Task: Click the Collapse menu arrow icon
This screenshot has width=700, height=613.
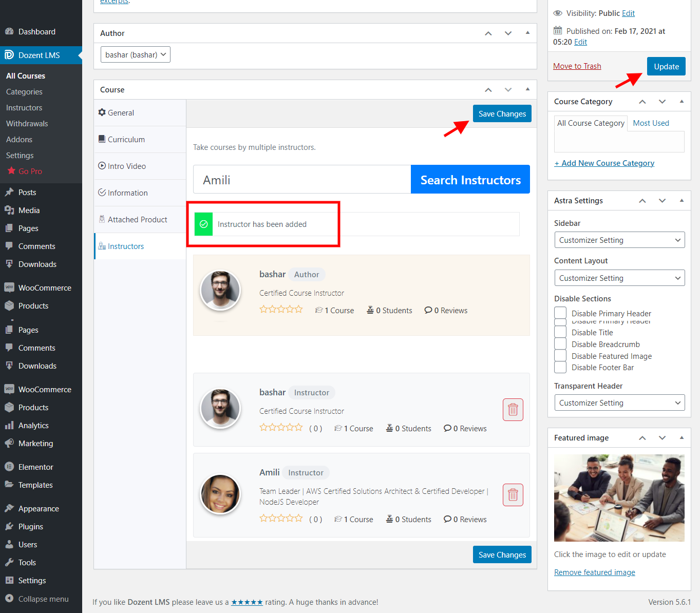Action: [9, 599]
